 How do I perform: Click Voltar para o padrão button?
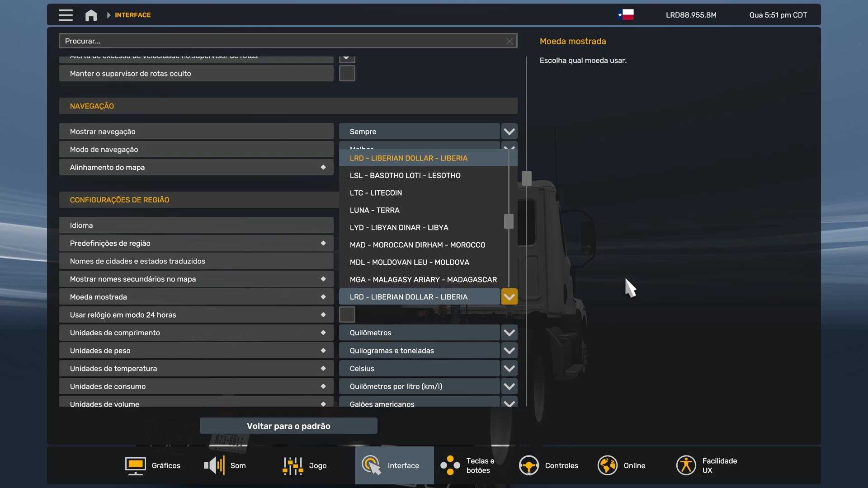coord(288,426)
